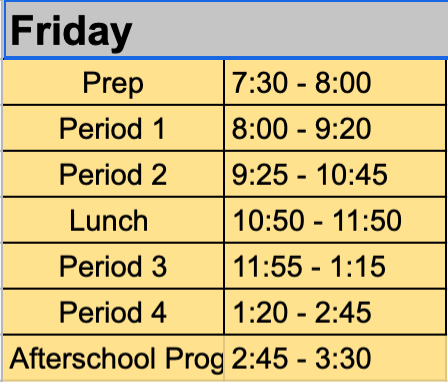The image size is (448, 382).
Task: Select the 1:20 - 2:45 time cell
Action: click(x=335, y=312)
